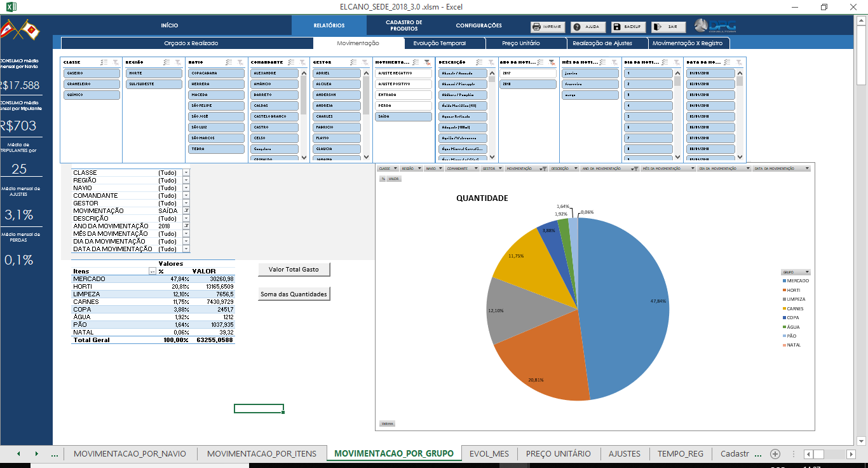Toggle ENTRADA in Movimentação slicer
The height and width of the screenshot is (468, 868).
(x=402, y=95)
